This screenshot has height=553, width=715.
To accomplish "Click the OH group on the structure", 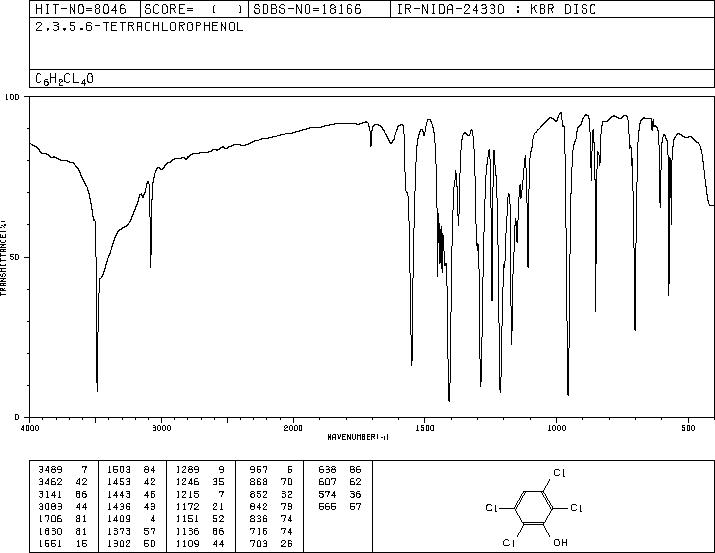I will pyautogui.click(x=560, y=543).
